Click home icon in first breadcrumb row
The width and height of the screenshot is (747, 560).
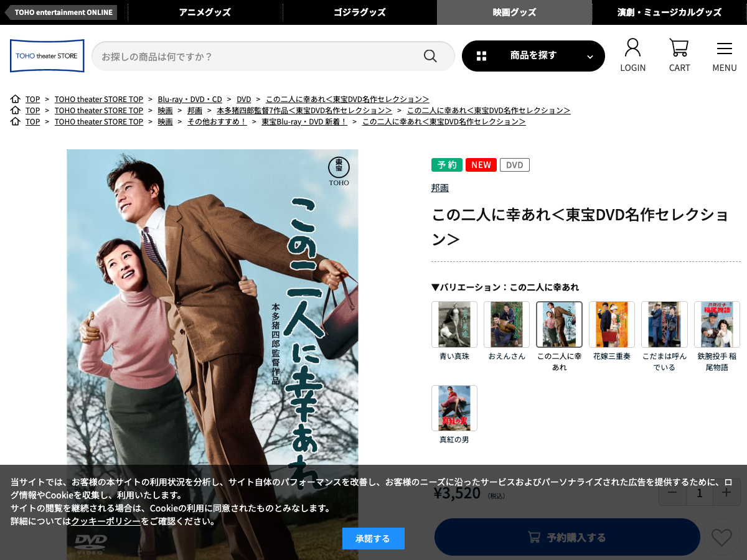pyautogui.click(x=16, y=99)
